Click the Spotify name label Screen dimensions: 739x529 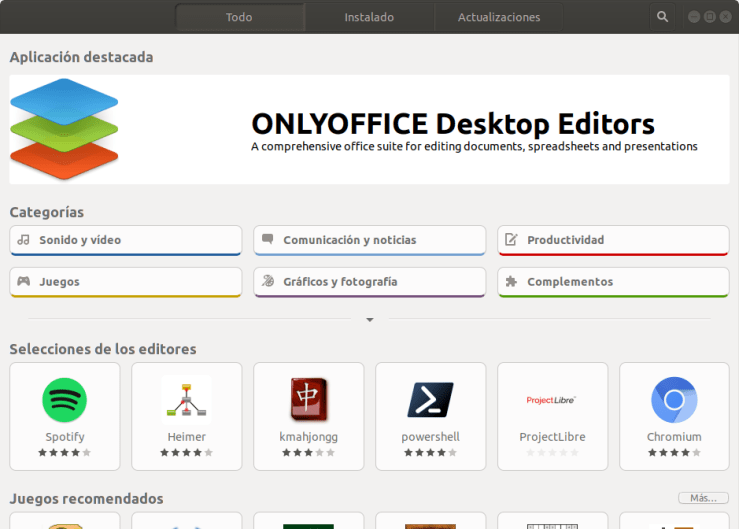[65, 437]
